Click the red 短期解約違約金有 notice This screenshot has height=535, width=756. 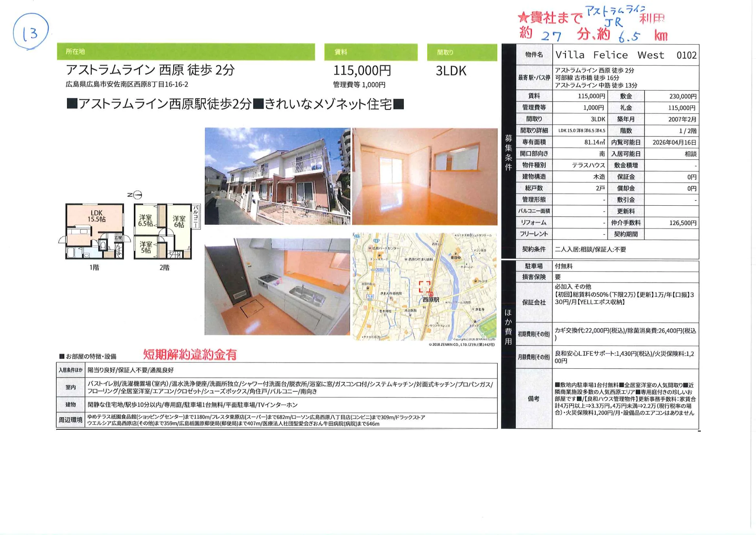tap(190, 354)
